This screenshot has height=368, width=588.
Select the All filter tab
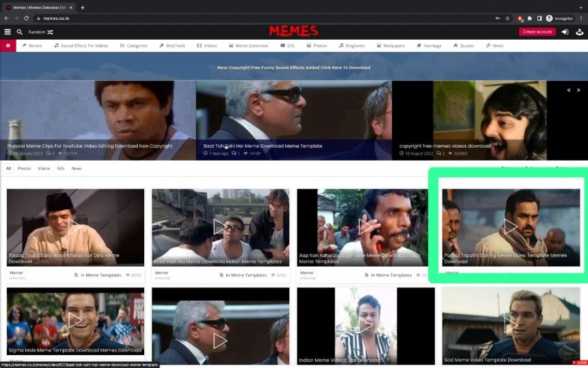(8, 168)
